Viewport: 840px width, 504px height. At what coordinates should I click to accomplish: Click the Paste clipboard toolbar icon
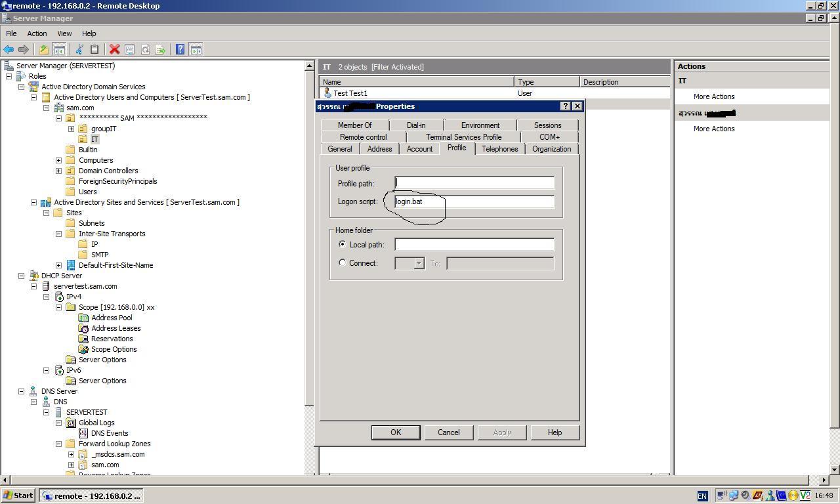pos(94,49)
